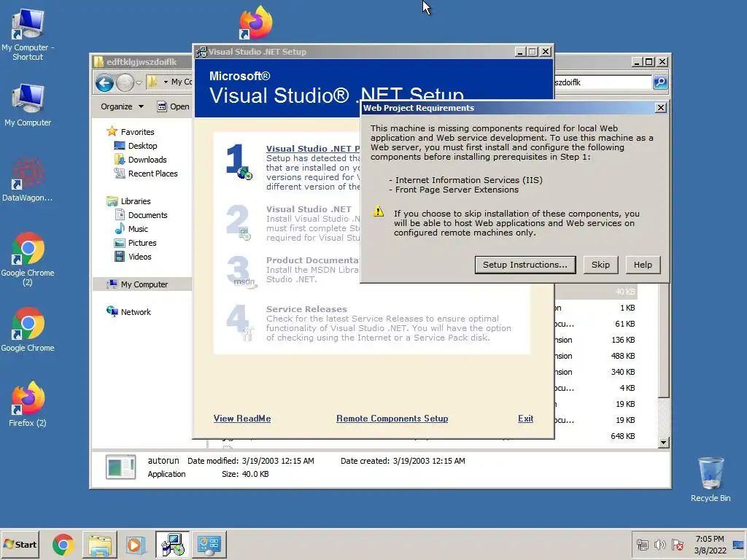Expand the Organize menu in Explorer
The image size is (747, 560).
pyautogui.click(x=122, y=106)
